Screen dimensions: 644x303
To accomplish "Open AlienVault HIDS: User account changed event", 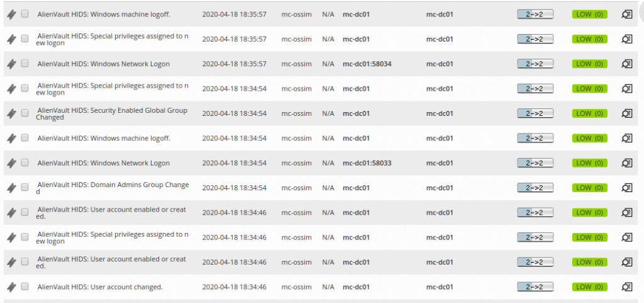I will [100, 287].
